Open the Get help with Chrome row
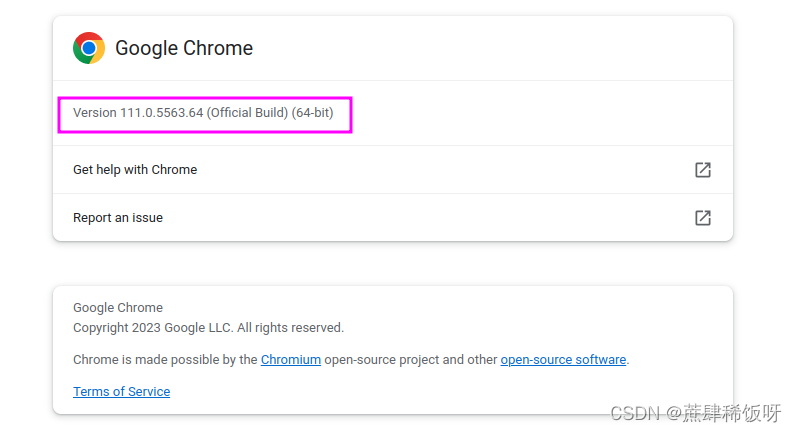The image size is (797, 432). 392,170
